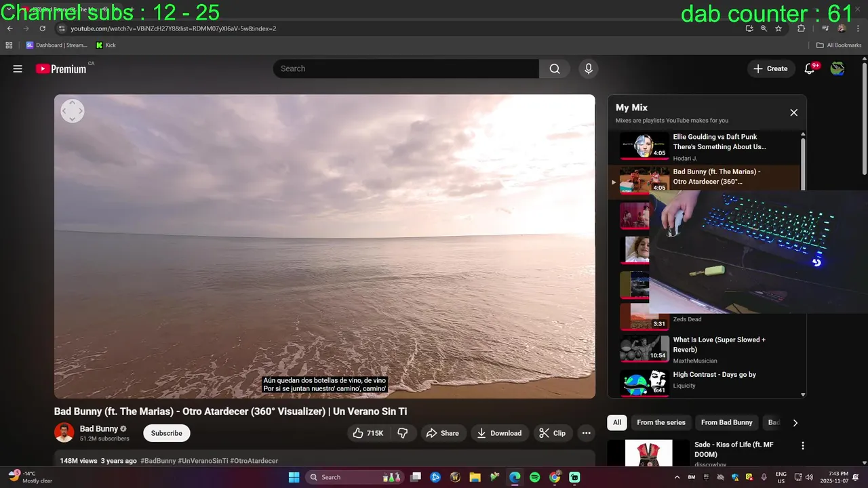Click the magnifier search button
868x488 pixels.
[555, 68]
